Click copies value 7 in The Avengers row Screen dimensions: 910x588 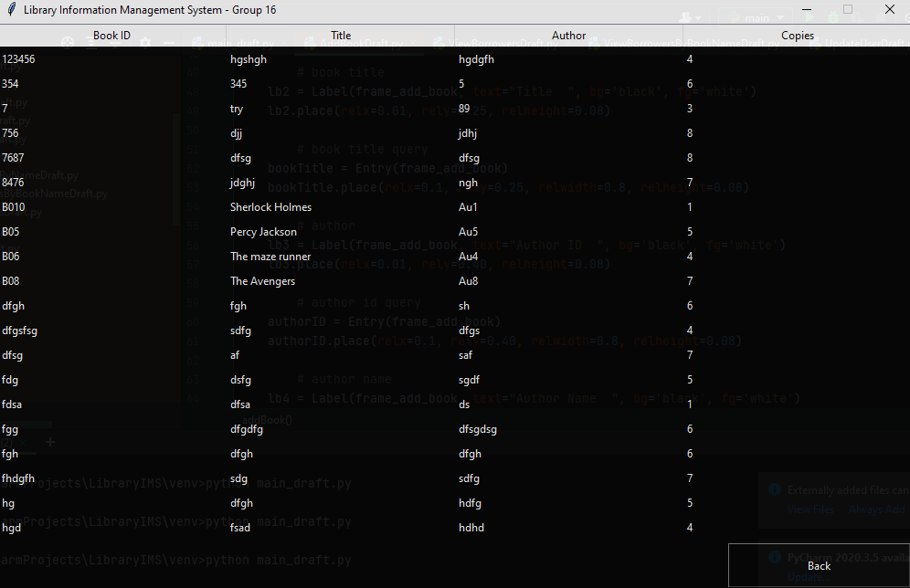tap(690, 281)
